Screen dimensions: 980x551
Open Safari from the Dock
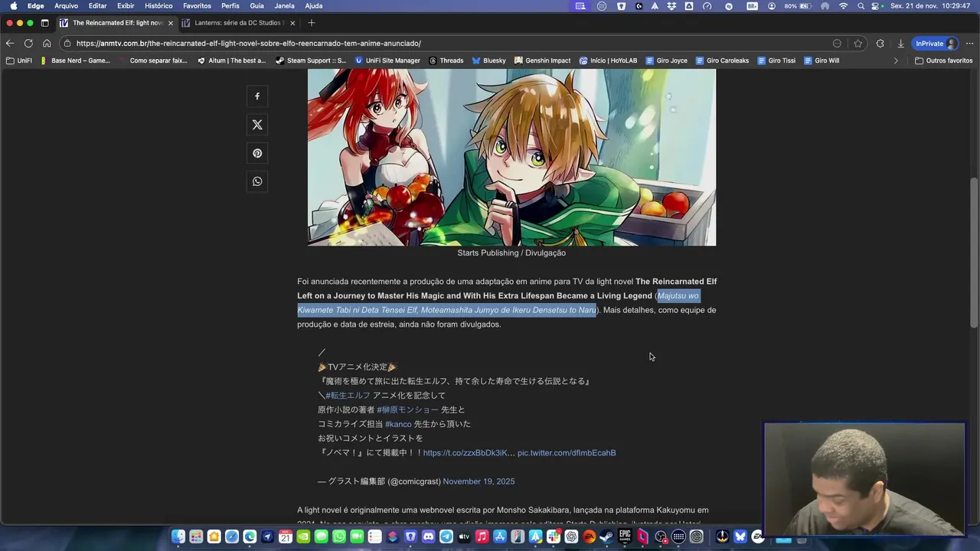tap(231, 536)
